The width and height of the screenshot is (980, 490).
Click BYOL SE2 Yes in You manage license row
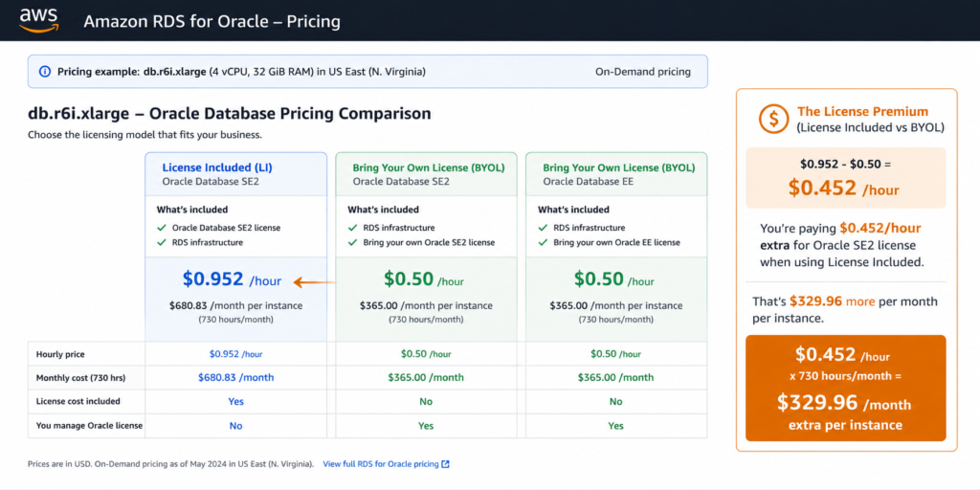tap(426, 426)
